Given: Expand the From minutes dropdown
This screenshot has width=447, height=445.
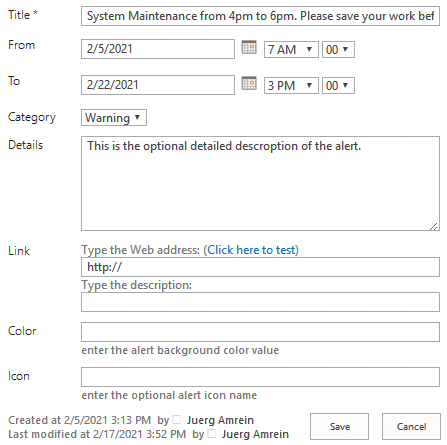Looking at the screenshot, I should click(338, 50).
